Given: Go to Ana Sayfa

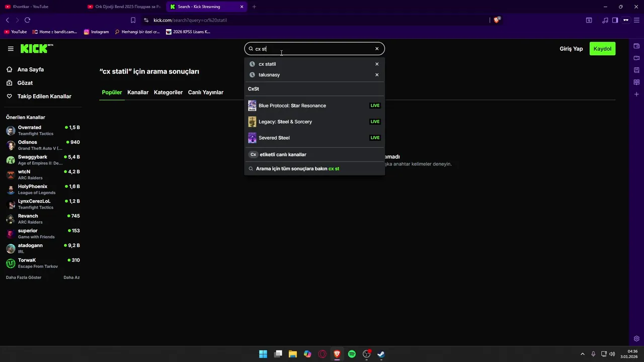Looking at the screenshot, I should (x=30, y=69).
